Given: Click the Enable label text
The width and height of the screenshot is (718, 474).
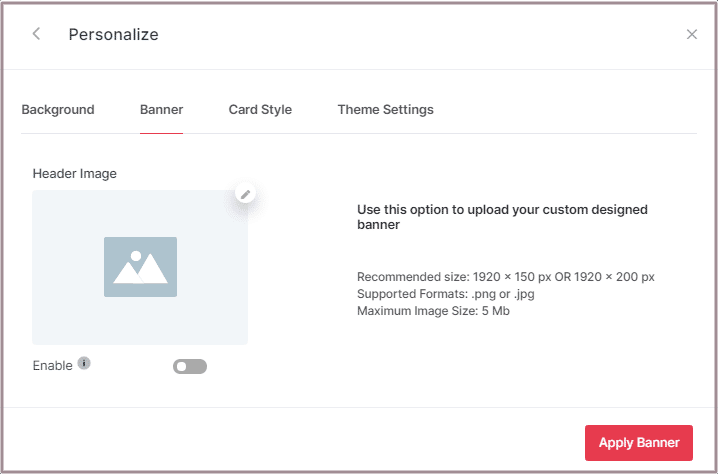Looking at the screenshot, I should point(52,366).
